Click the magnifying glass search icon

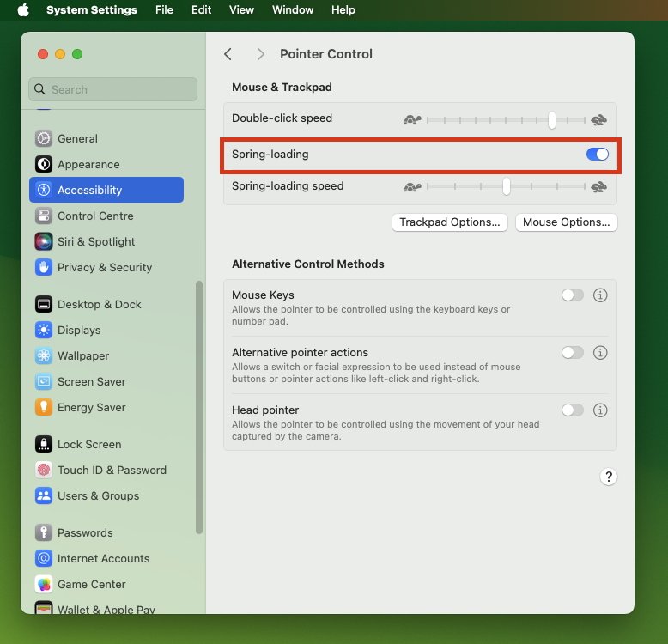click(39, 89)
